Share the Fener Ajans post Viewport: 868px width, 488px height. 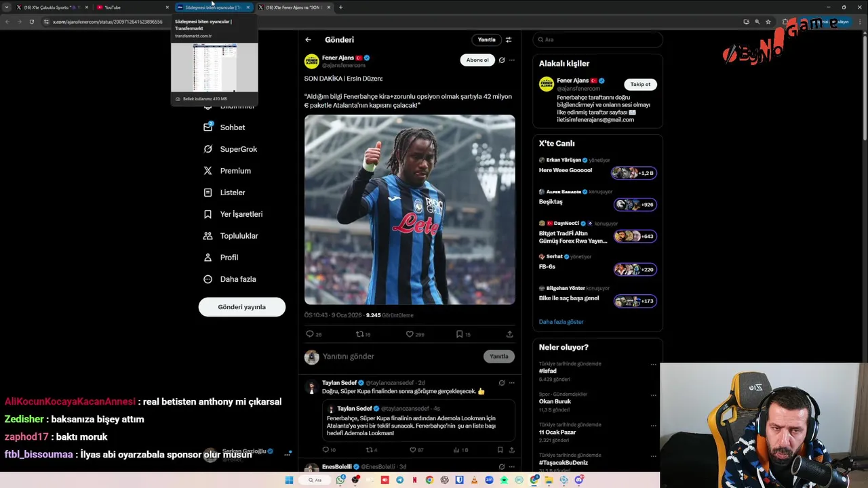click(509, 334)
